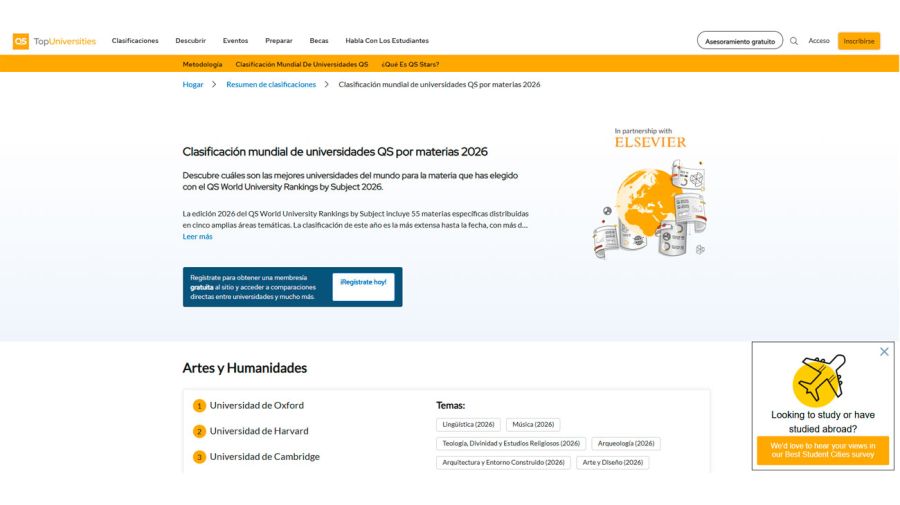This screenshot has height=505, width=900.
Task: Open the Clasificaciones menu
Action: click(x=135, y=41)
